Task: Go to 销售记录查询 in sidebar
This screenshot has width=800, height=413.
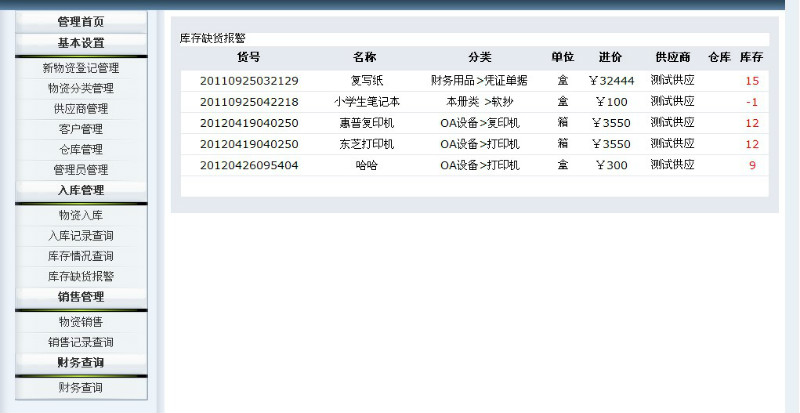Action: click(80, 342)
